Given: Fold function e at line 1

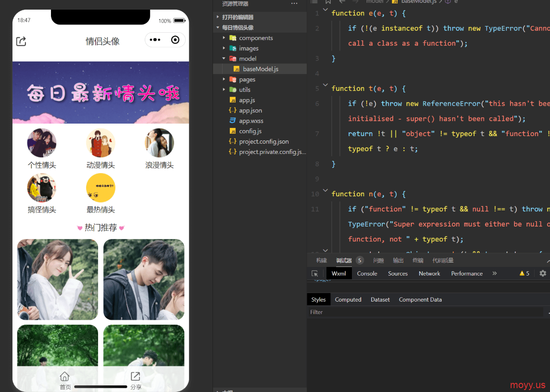Looking at the screenshot, I should tap(325, 10).
